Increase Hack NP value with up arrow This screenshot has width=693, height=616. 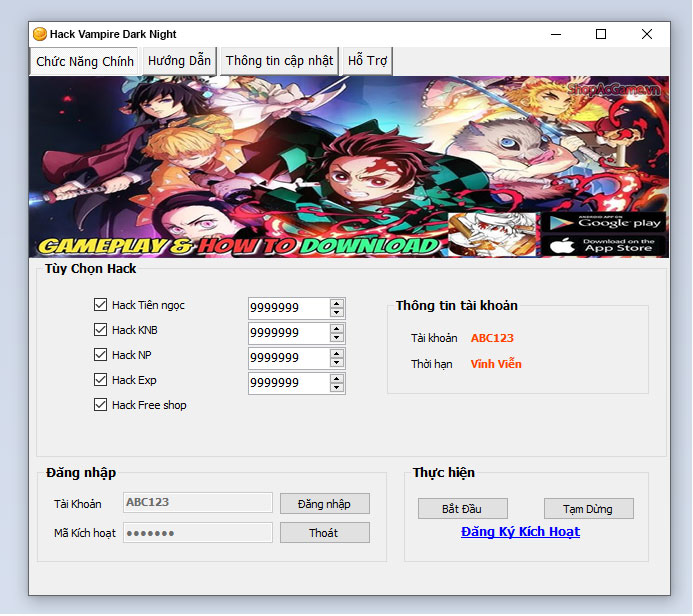click(337, 354)
